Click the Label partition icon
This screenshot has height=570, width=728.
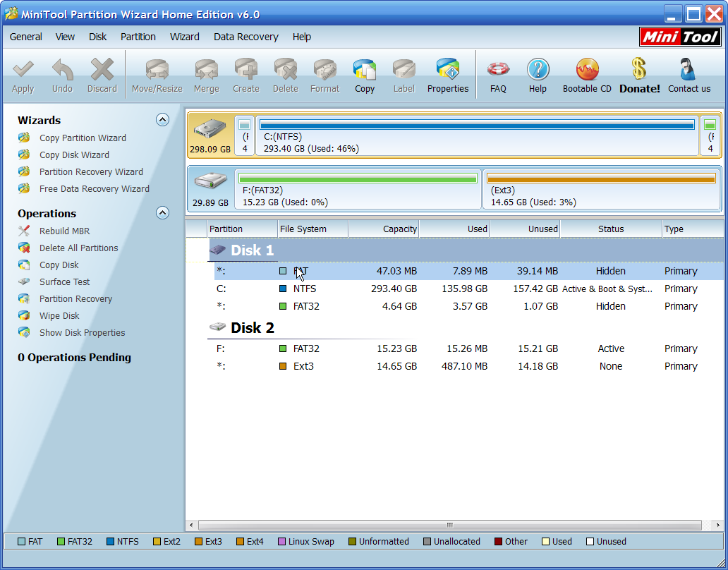[404, 76]
